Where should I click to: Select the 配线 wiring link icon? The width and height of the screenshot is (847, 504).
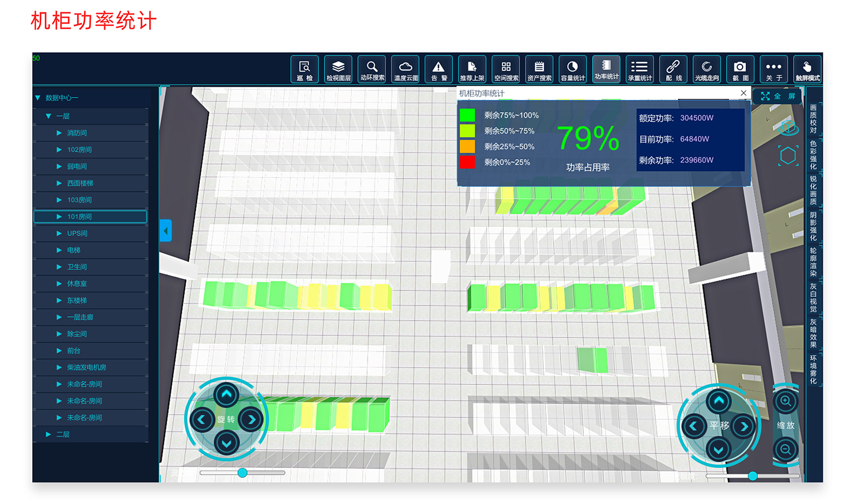pos(673,70)
